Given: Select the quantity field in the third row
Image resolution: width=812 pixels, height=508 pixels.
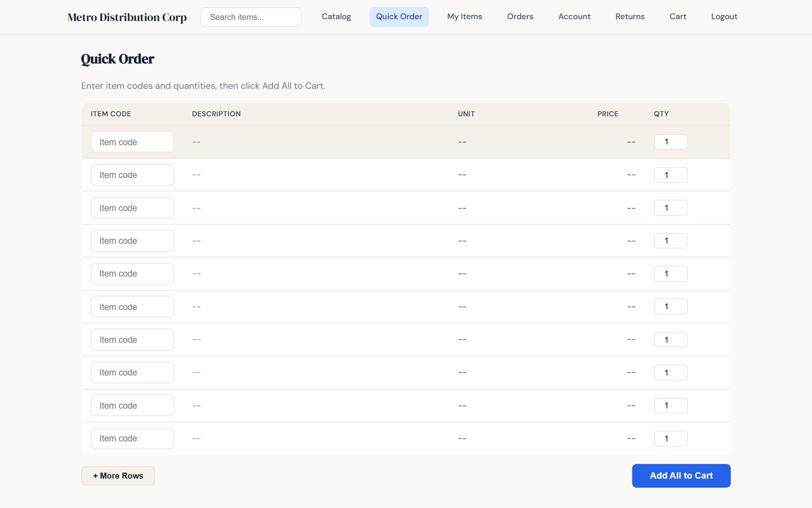Looking at the screenshot, I should [x=671, y=207].
